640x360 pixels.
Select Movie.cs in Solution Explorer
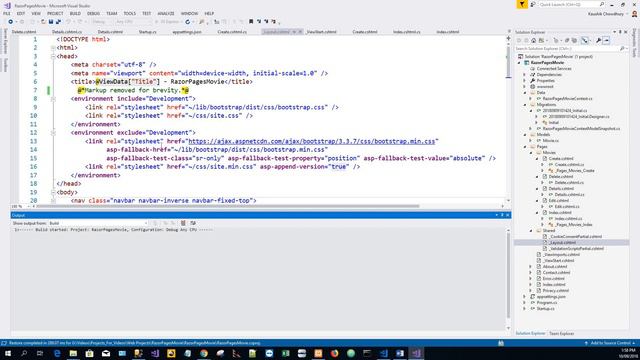(550, 141)
